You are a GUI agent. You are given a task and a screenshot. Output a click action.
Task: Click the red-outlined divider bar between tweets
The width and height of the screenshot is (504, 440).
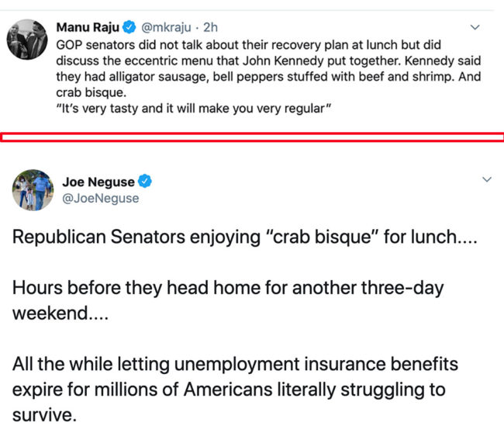(251, 137)
